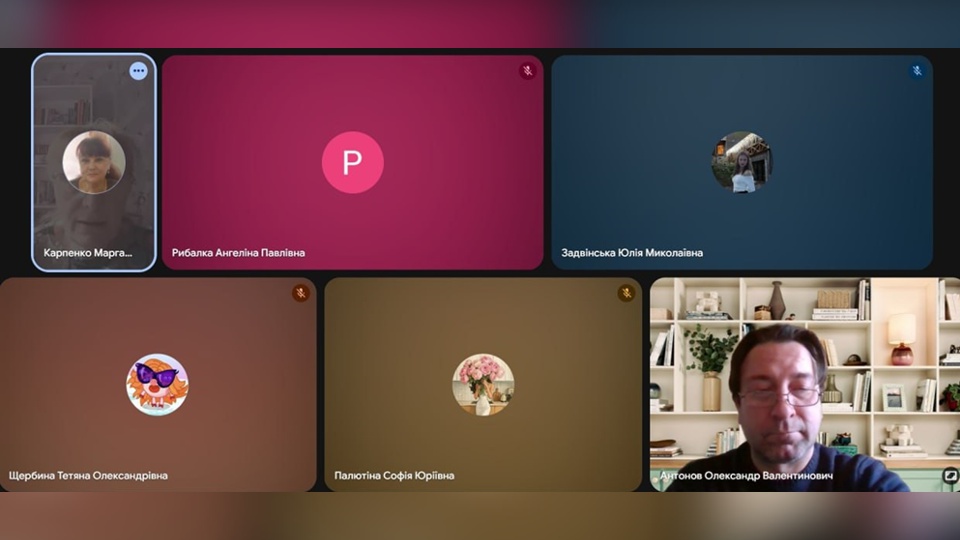
Task: Click corner icon on Антонов's video tile
Action: (947, 476)
